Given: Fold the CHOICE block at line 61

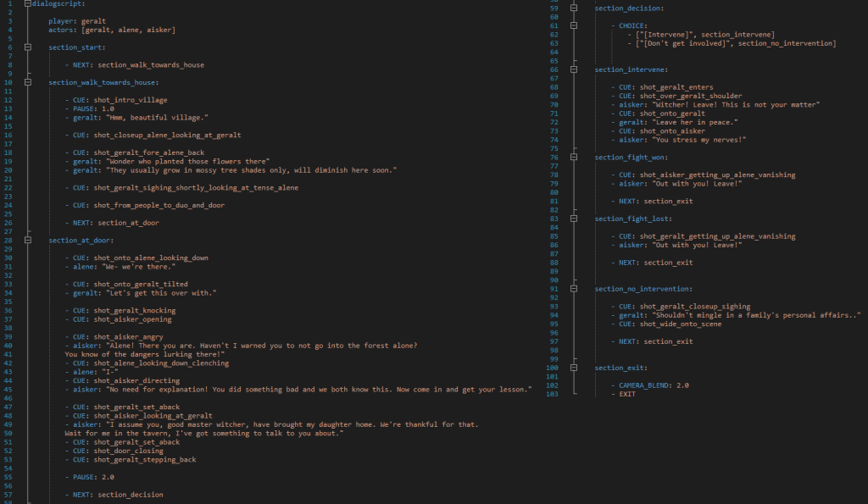Looking at the screenshot, I should [574, 25].
